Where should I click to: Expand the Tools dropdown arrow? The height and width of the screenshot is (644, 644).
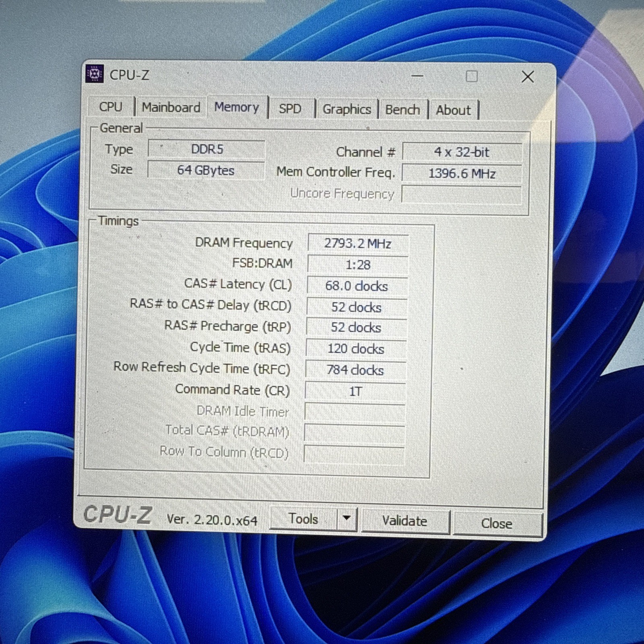point(347,519)
